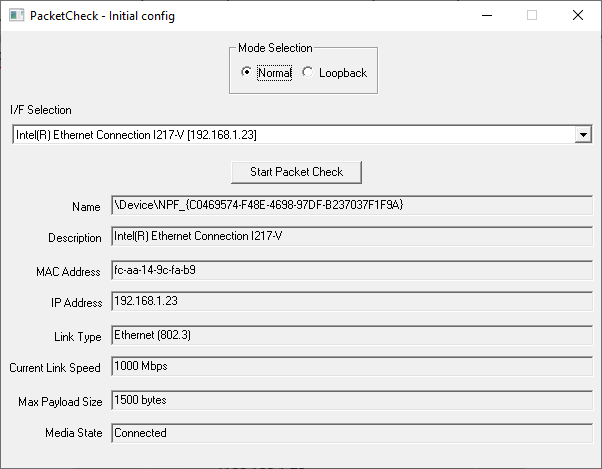Click the Link Type field Ethernet (802.3)
Viewport: 602px width, 469px height.
click(352, 335)
